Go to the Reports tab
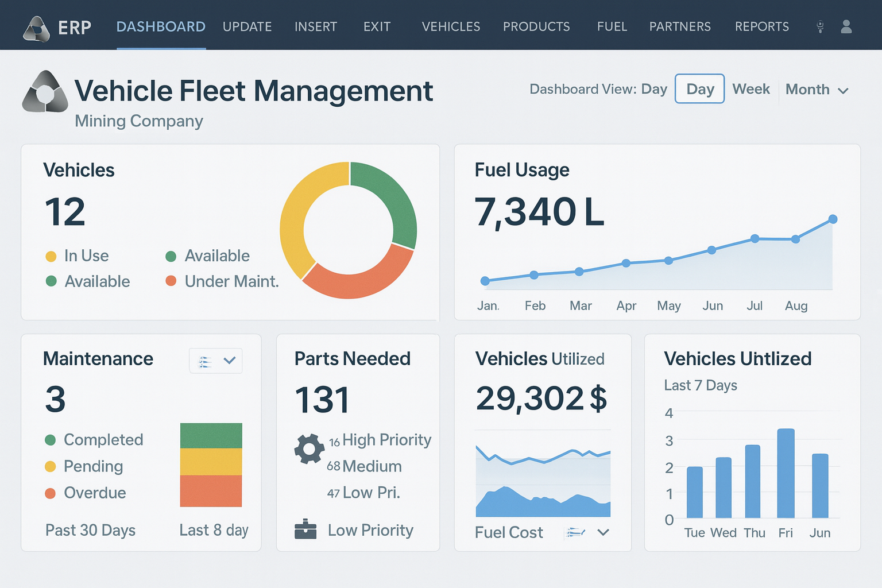The image size is (882, 588). [761, 27]
